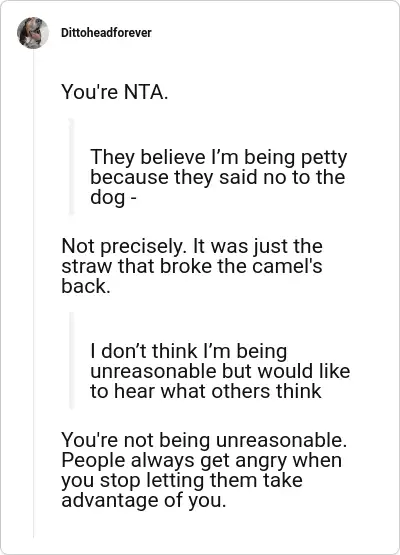Click the word "back." ending the reply

point(86,286)
